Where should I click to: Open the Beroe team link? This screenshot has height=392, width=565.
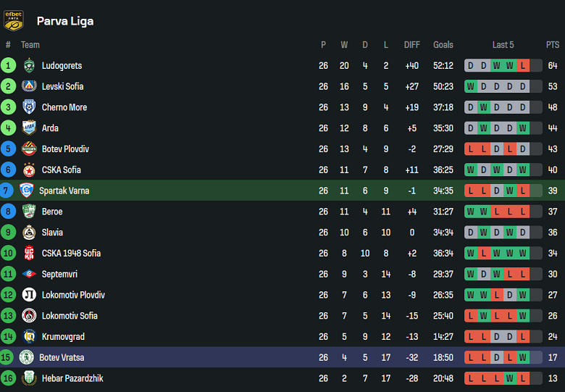(x=52, y=212)
